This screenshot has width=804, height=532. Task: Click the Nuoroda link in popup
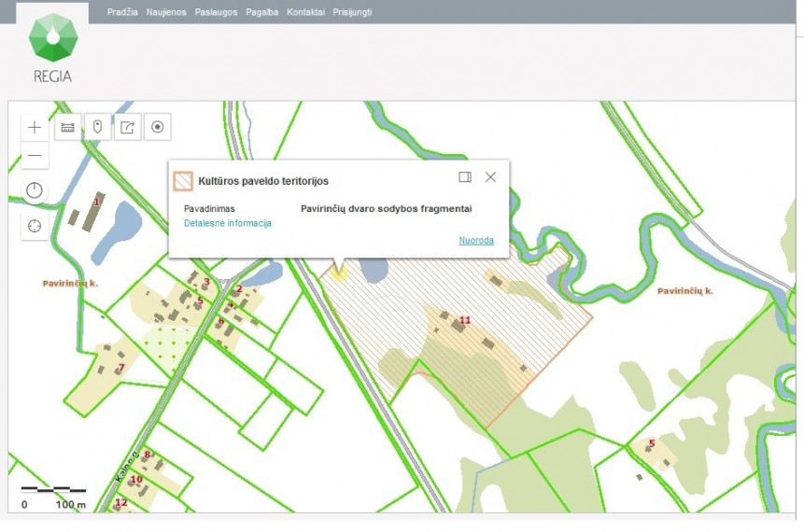coord(476,241)
